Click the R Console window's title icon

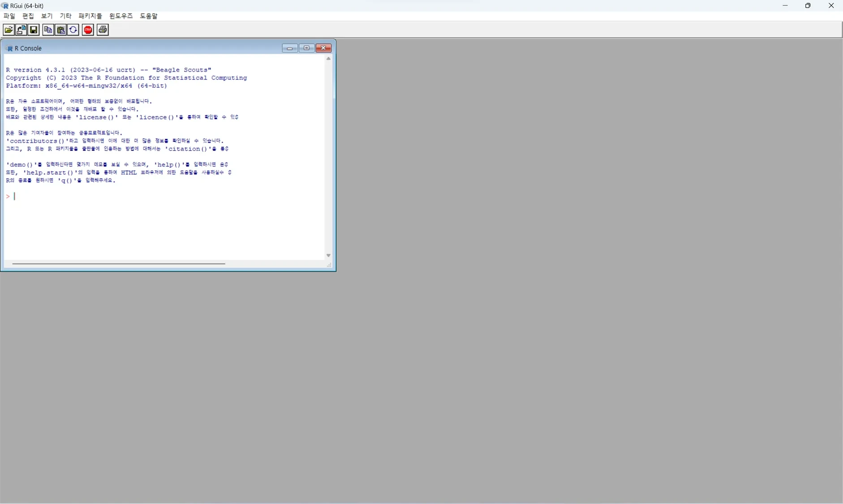[x=9, y=48]
